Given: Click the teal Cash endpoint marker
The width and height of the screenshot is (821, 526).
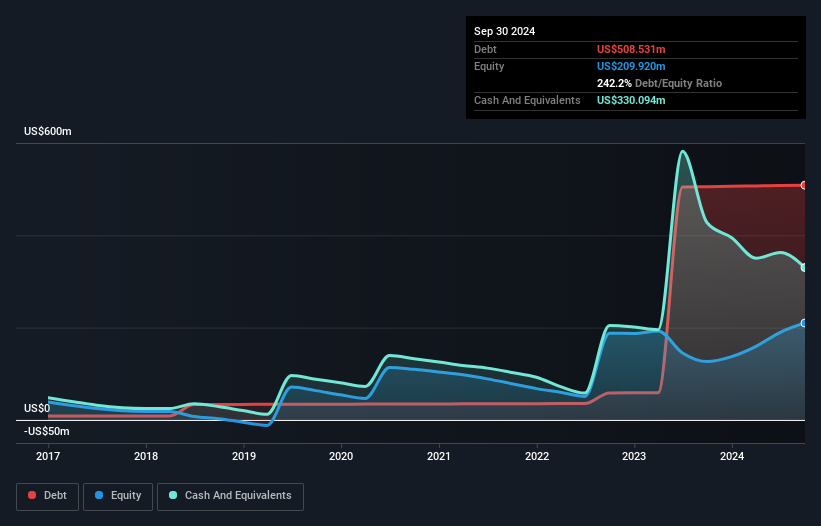Looking at the screenshot, I should [804, 267].
